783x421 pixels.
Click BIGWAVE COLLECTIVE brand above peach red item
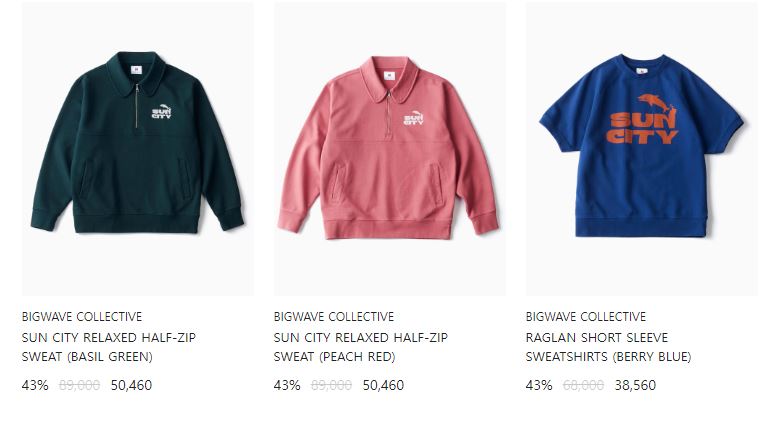(334, 317)
